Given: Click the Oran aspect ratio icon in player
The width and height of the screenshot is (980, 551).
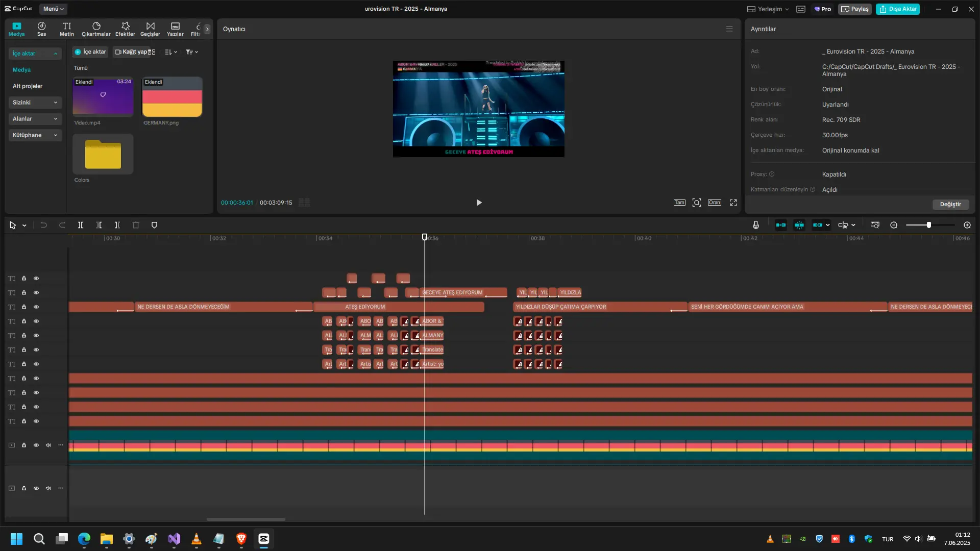Looking at the screenshot, I should pos(715,203).
